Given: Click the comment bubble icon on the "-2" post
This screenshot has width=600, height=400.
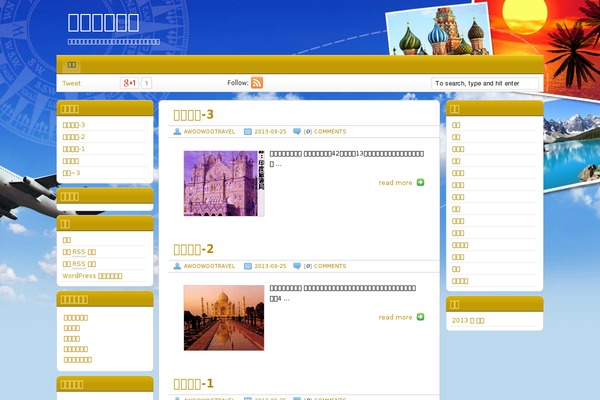Looking at the screenshot, I should [297, 266].
